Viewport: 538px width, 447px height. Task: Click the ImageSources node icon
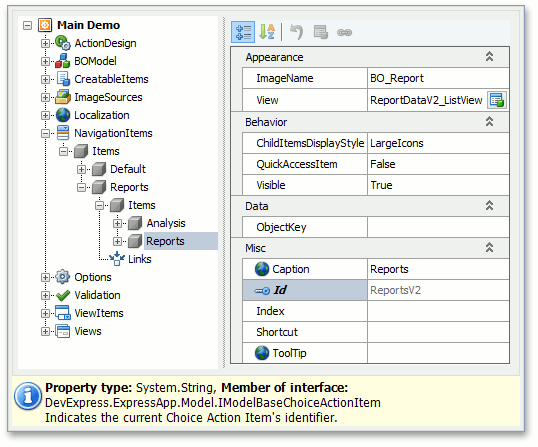click(x=63, y=97)
